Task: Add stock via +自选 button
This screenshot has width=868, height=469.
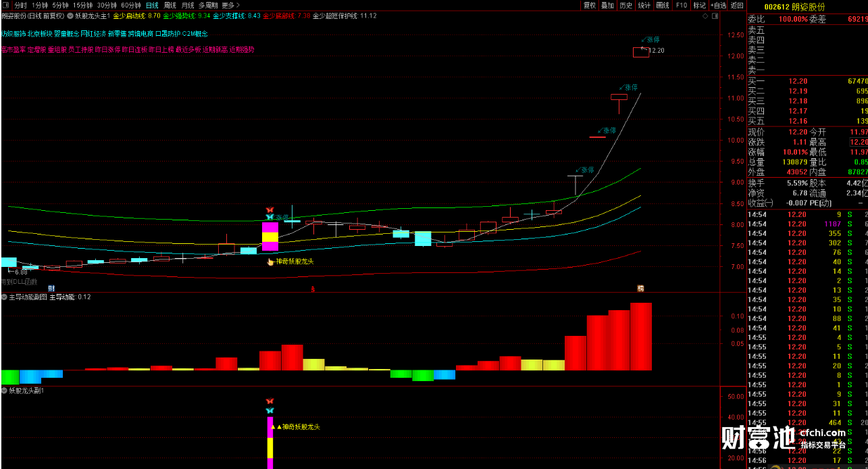Action: click(718, 5)
